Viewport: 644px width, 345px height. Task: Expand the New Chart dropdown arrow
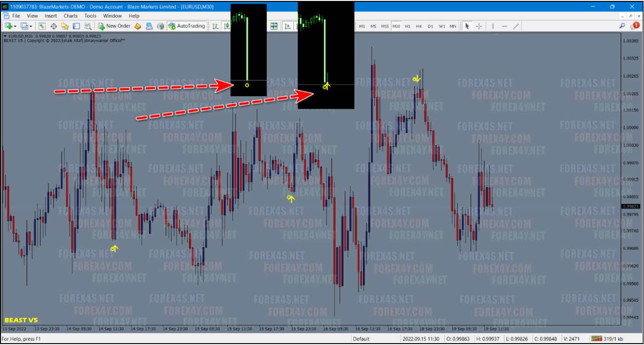point(16,26)
